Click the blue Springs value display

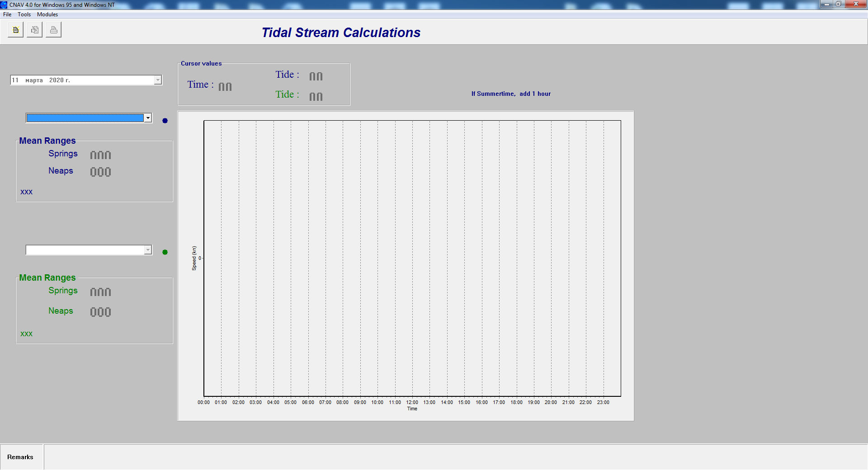(100, 155)
